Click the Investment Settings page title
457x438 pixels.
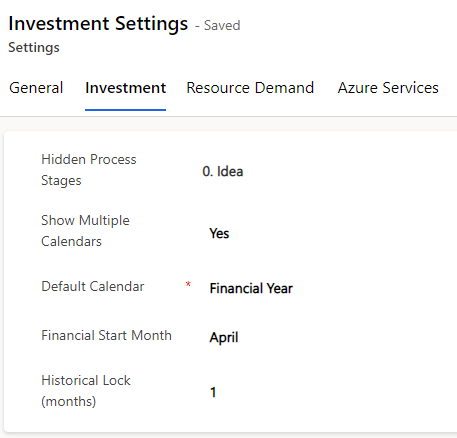(98, 24)
